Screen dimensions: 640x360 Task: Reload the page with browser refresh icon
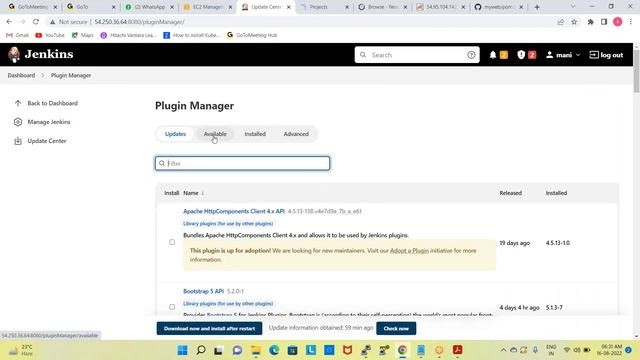pyautogui.click(x=36, y=22)
